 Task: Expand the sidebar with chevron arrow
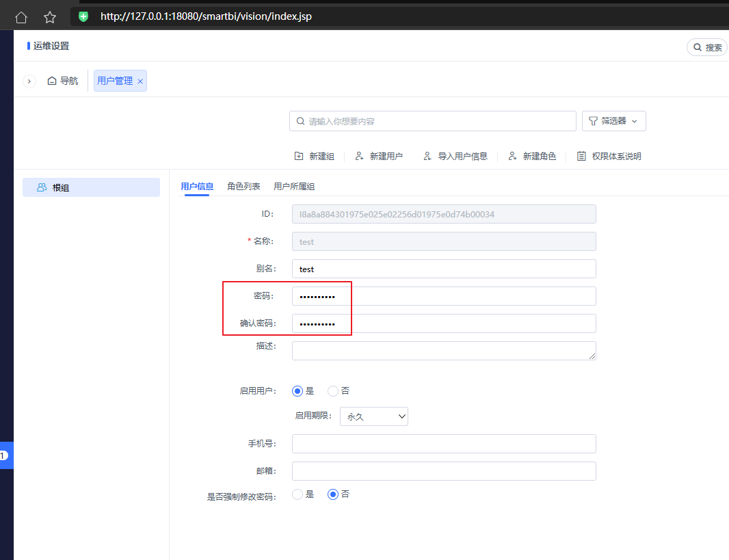29,81
